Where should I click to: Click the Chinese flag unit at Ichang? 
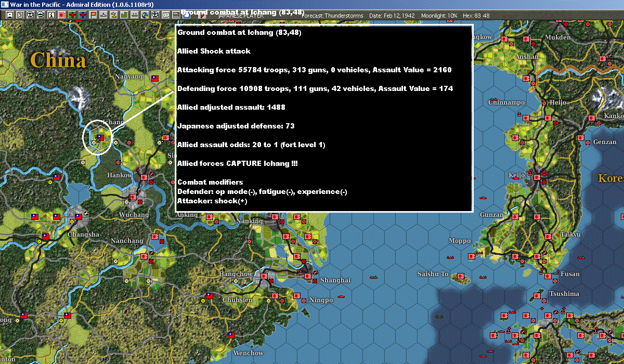pyautogui.click(x=100, y=137)
